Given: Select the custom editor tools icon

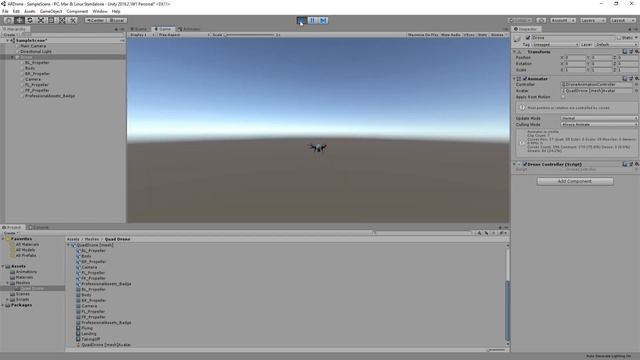Looking at the screenshot, I should tap(72, 20).
